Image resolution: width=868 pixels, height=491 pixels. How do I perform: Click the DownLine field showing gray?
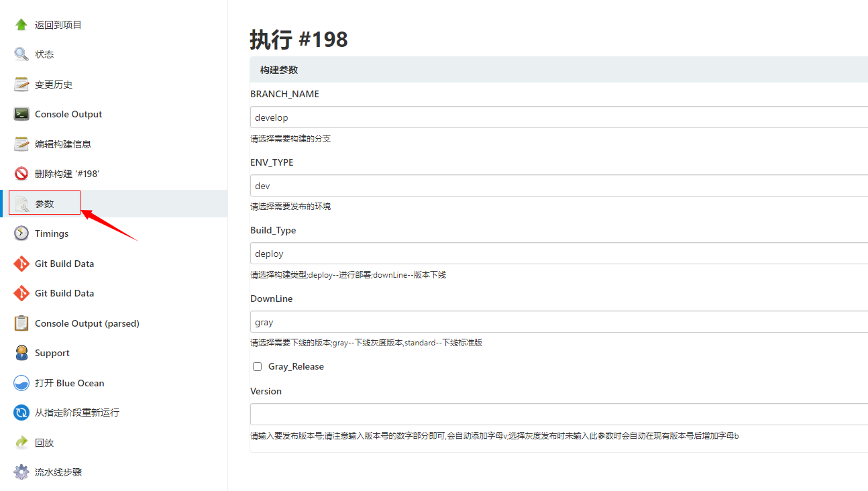pos(559,322)
